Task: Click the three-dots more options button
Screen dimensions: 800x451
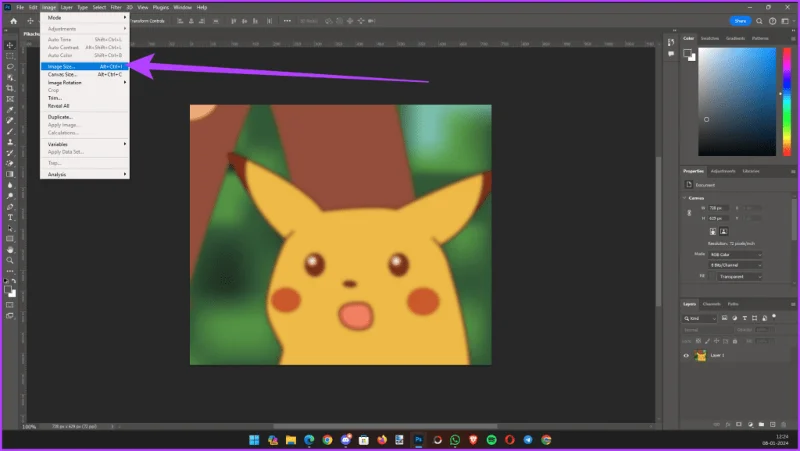Action: (287, 21)
